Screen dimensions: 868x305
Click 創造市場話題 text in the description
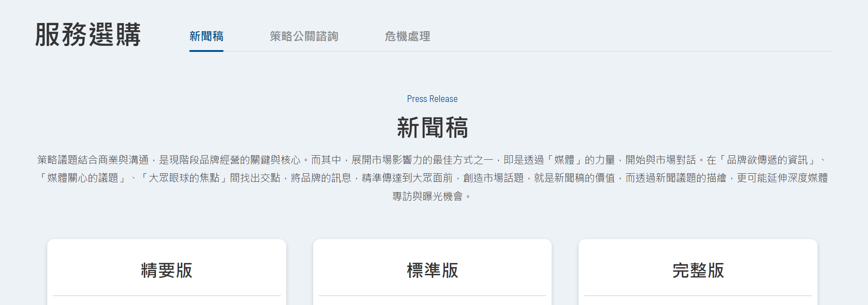(493, 178)
